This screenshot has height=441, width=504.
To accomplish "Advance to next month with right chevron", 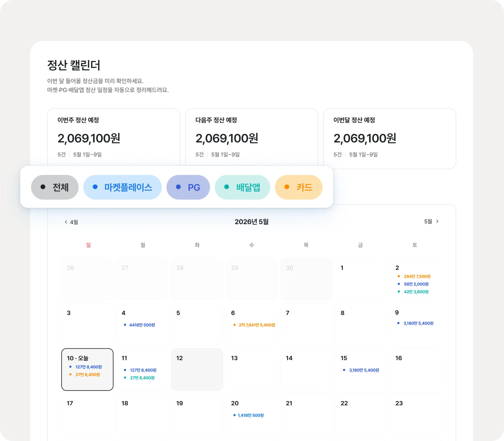I will click(x=432, y=222).
